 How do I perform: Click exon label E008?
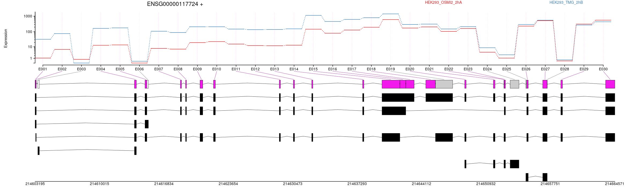(x=178, y=69)
